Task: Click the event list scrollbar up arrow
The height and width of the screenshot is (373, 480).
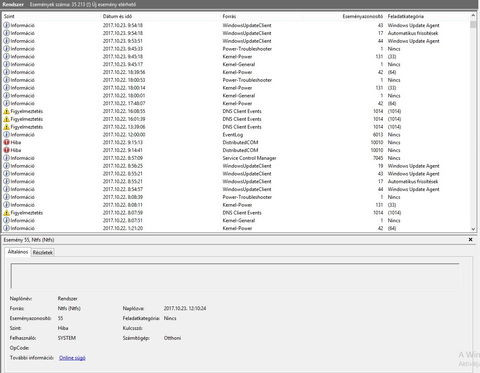Action: click(473, 16)
